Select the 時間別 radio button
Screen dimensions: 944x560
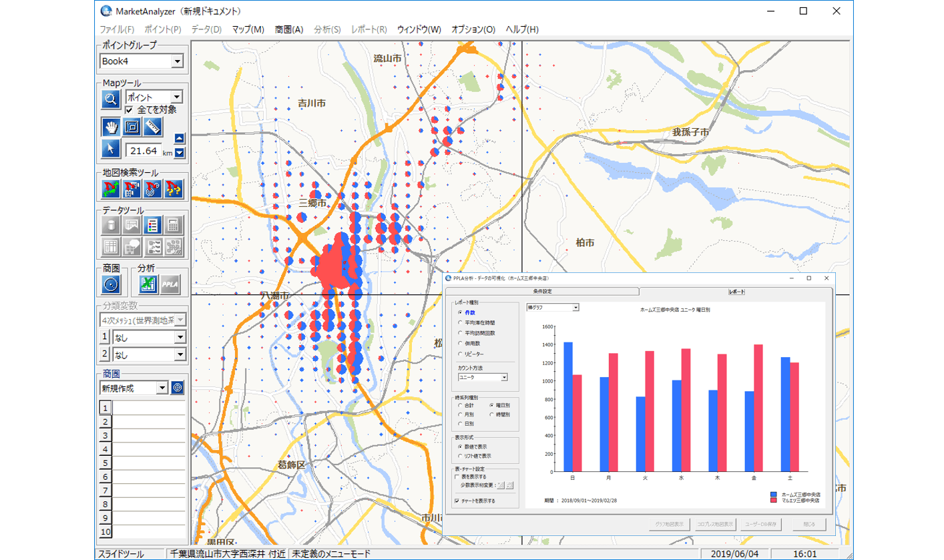tap(492, 414)
